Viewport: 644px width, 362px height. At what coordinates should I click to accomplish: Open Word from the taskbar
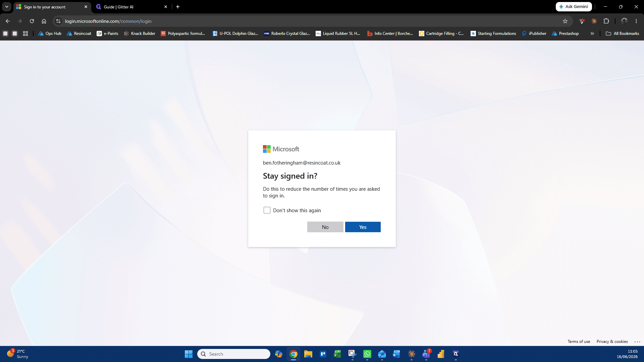[x=396, y=354]
